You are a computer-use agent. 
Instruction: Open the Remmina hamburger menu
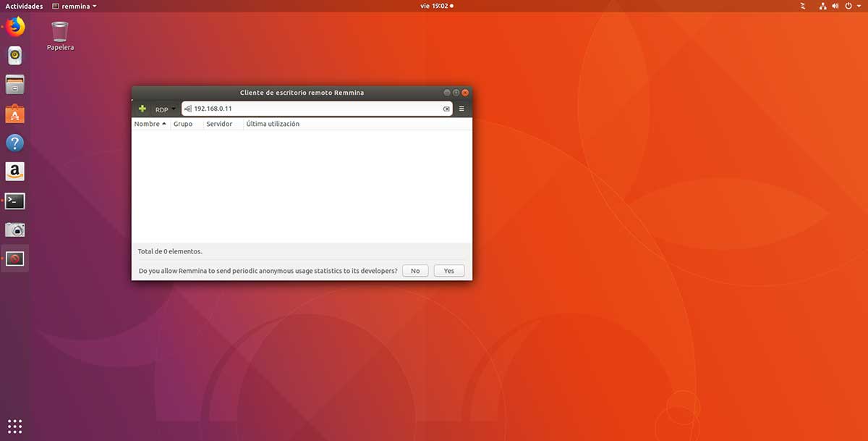tap(461, 109)
